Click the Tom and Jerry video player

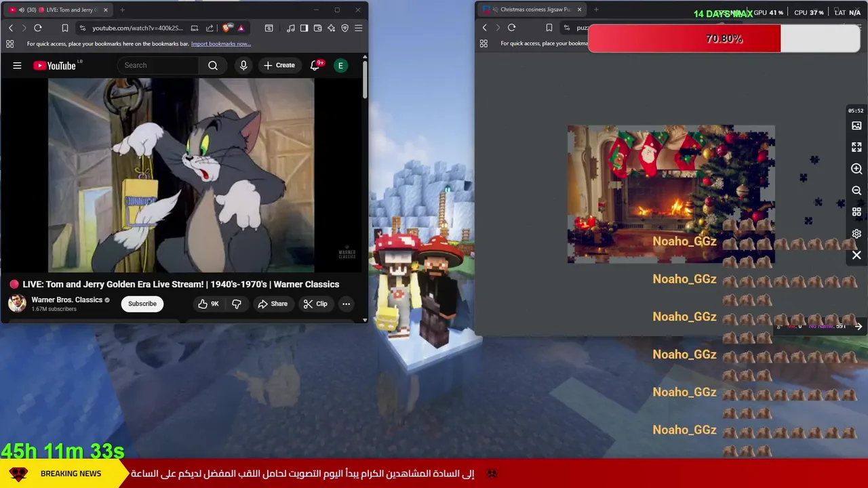point(181,175)
